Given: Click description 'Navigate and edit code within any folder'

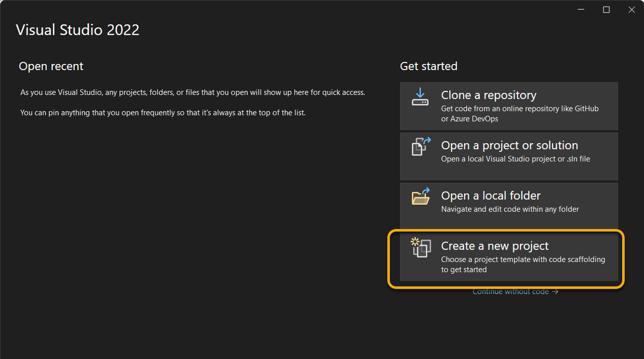Looking at the screenshot, I should coord(510,209).
